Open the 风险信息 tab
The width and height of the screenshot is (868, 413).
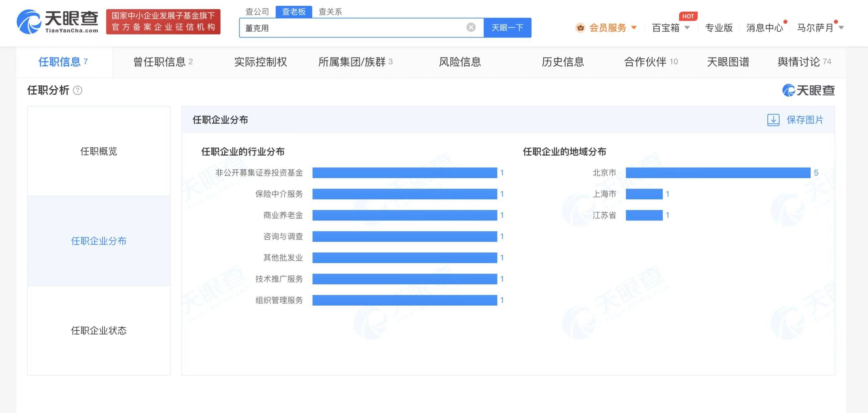tap(460, 62)
